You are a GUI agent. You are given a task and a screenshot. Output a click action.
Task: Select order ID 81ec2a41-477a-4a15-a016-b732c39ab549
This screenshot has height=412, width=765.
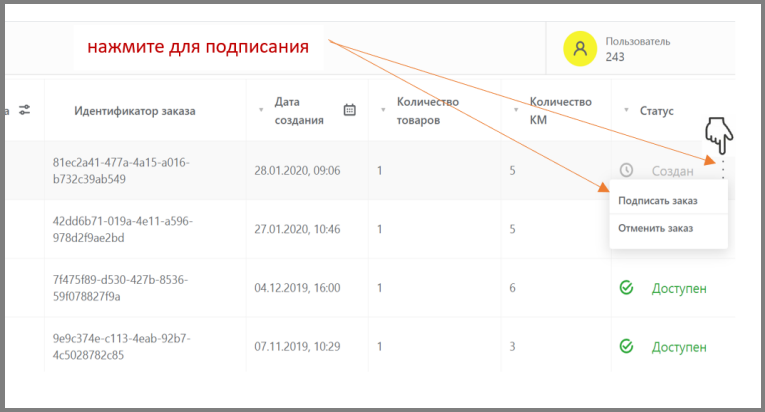tap(121, 170)
